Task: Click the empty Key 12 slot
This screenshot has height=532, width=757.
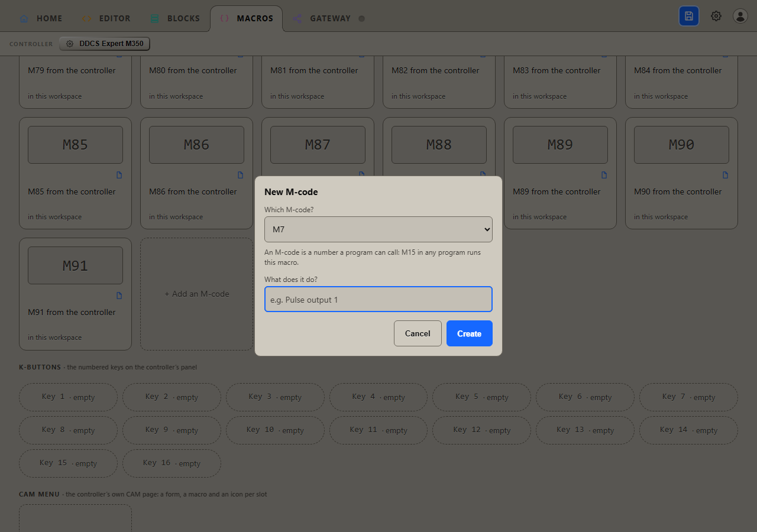Action: (x=481, y=430)
